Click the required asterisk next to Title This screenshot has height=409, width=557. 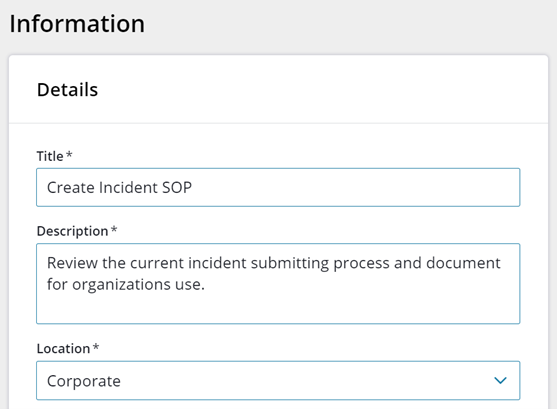coord(69,154)
